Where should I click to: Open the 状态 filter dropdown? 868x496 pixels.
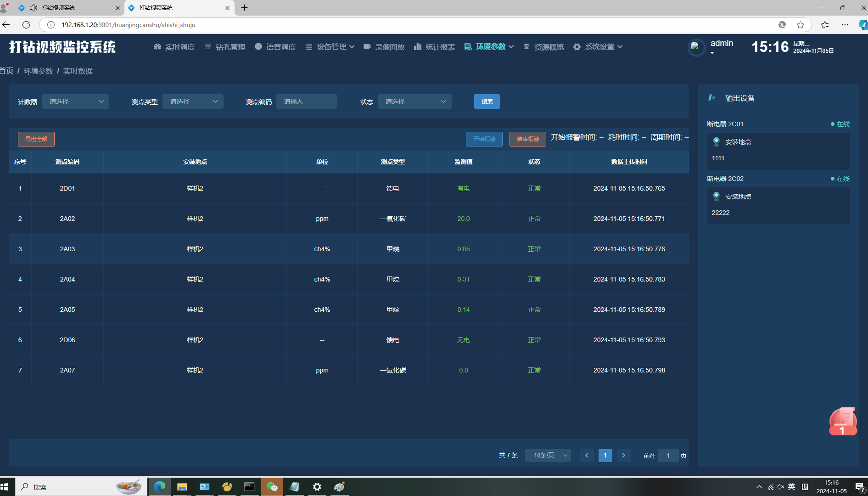[414, 101]
